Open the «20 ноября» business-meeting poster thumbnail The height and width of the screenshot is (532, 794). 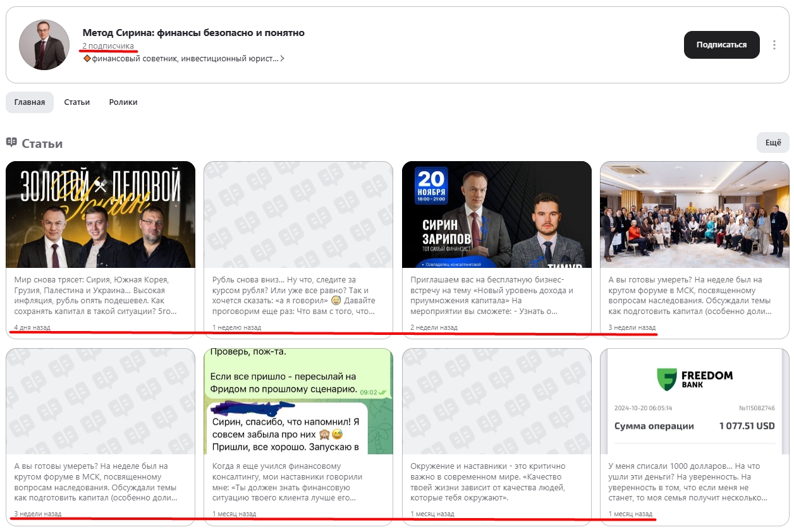point(498,214)
